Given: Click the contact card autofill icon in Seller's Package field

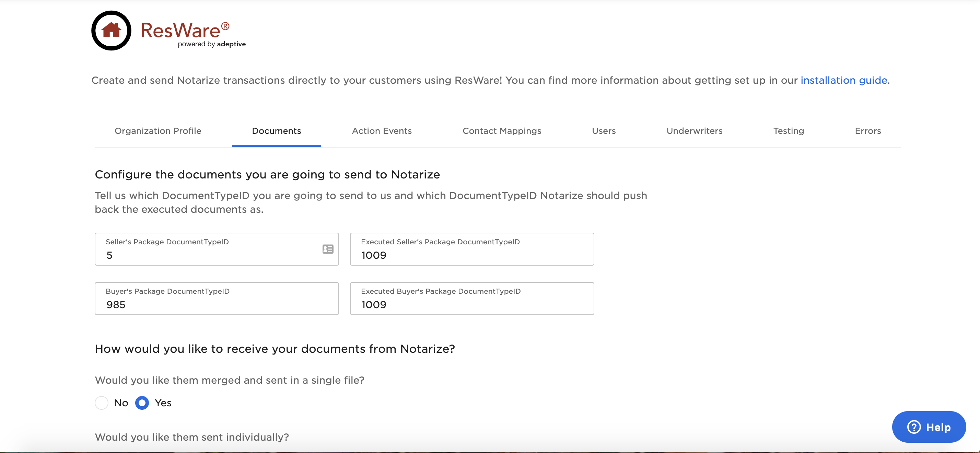Looking at the screenshot, I should click(x=328, y=249).
